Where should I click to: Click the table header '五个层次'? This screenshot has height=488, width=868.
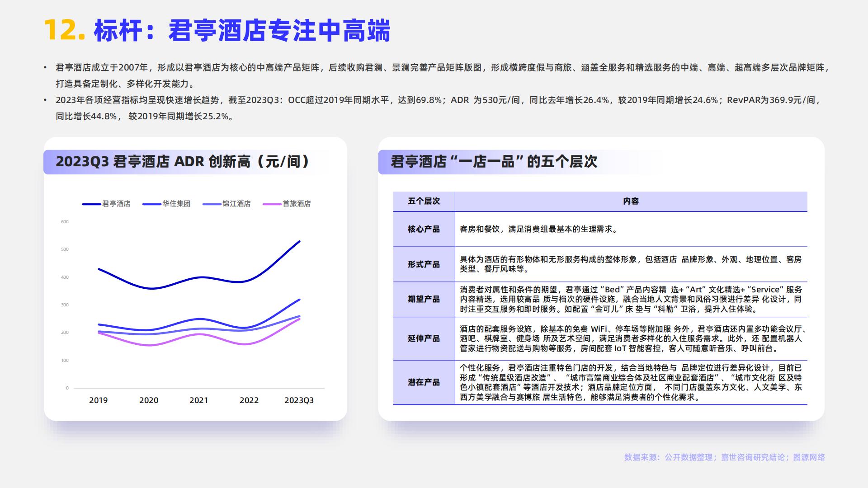pyautogui.click(x=424, y=201)
